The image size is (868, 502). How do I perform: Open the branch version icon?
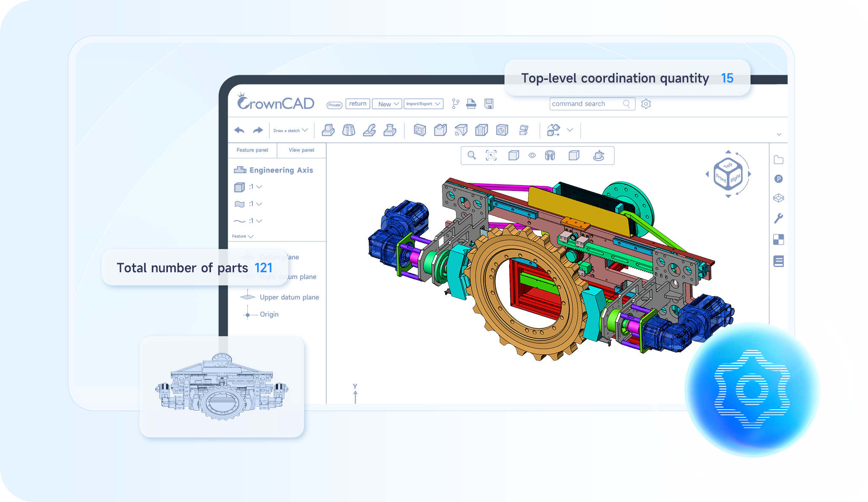click(x=455, y=104)
